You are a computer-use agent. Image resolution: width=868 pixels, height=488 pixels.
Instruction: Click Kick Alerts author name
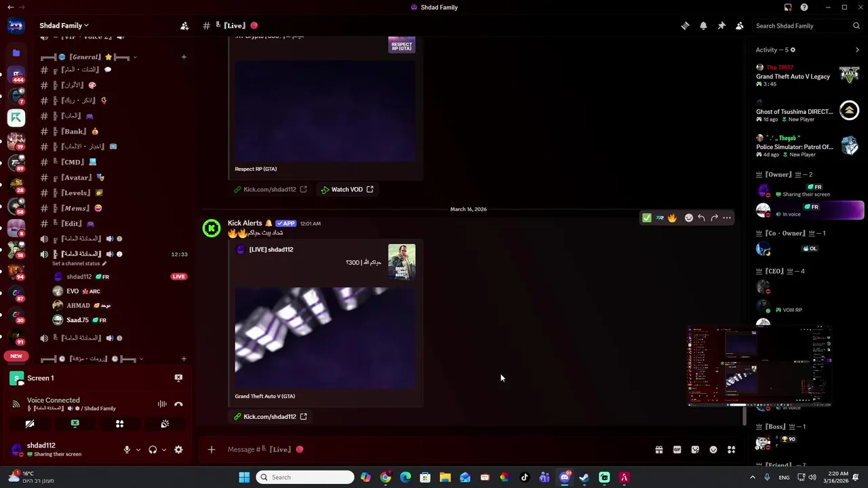pyautogui.click(x=245, y=223)
